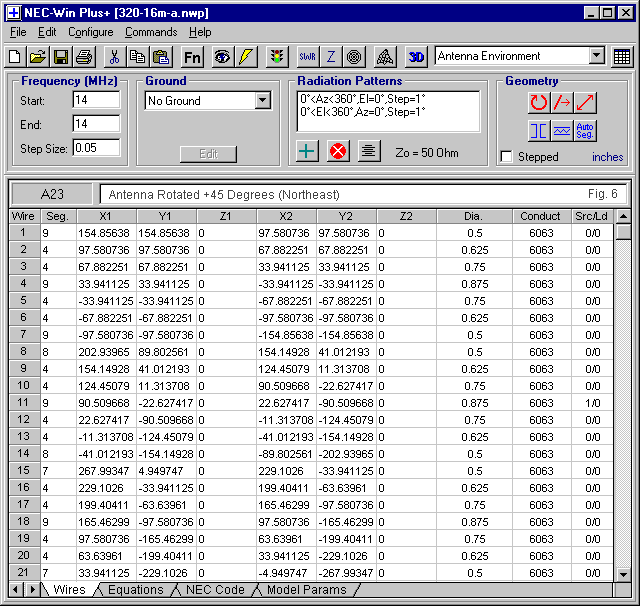
Task: Switch to the Equations tab
Action: [x=135, y=590]
